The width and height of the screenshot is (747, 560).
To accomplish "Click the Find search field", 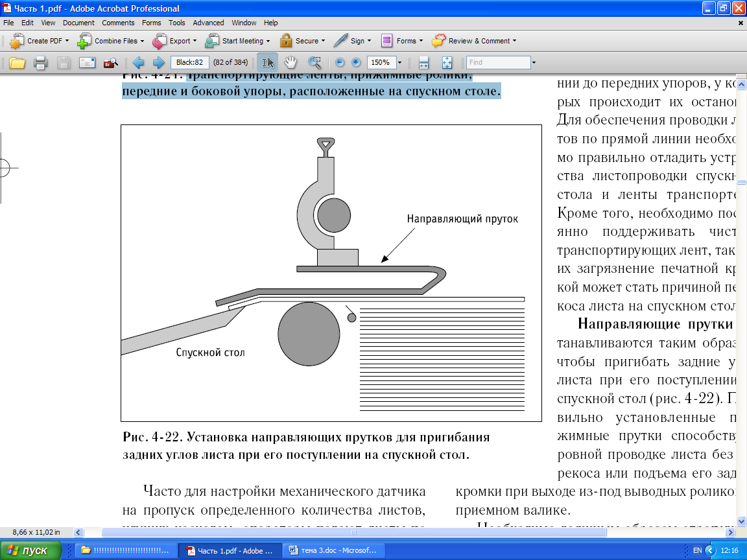I will click(498, 62).
